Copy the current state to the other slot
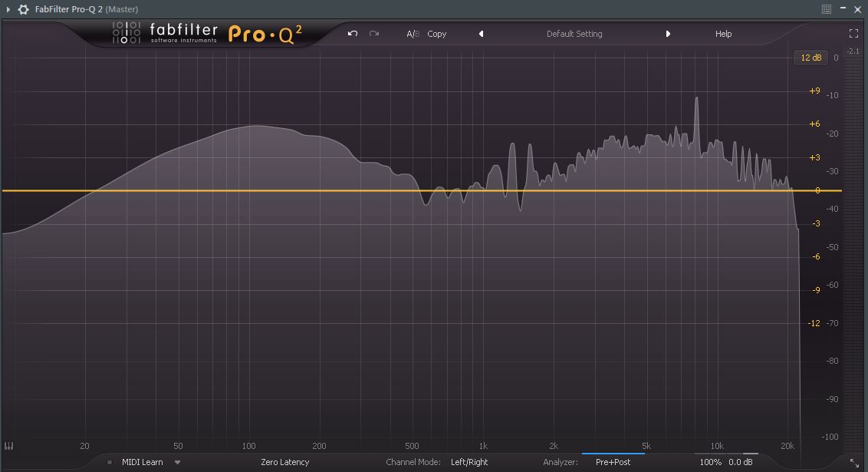This screenshot has width=868, height=472. [437, 34]
